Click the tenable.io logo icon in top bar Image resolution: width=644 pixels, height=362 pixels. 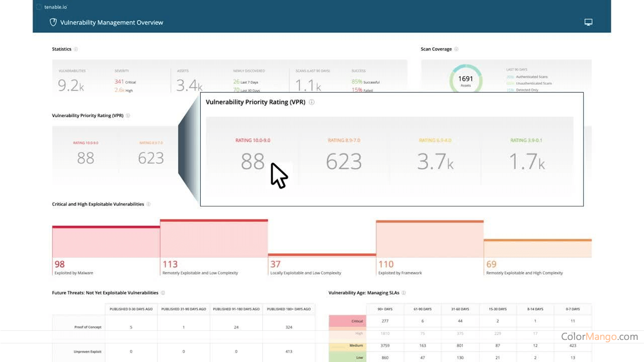point(39,7)
